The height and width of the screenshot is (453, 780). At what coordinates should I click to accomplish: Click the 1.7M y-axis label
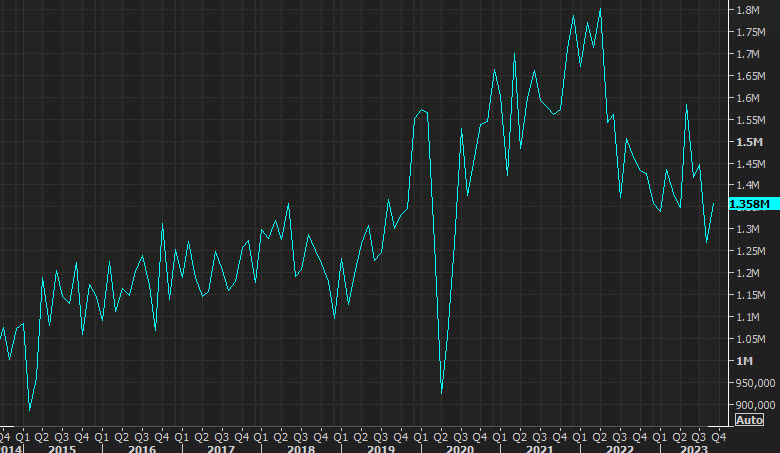tap(748, 54)
